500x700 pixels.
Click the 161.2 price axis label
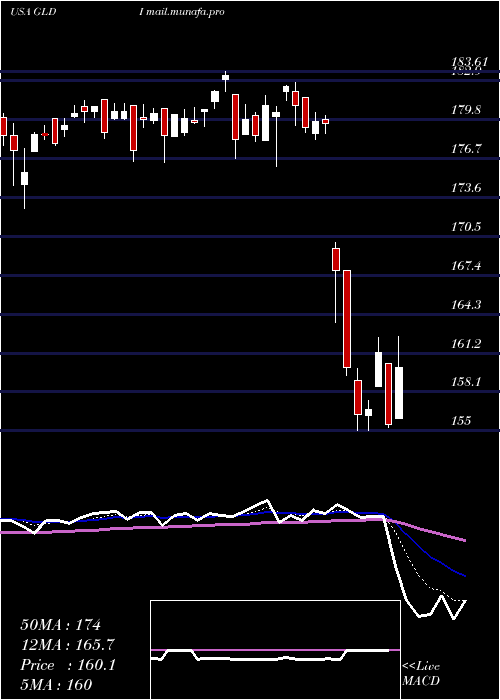pos(466,344)
